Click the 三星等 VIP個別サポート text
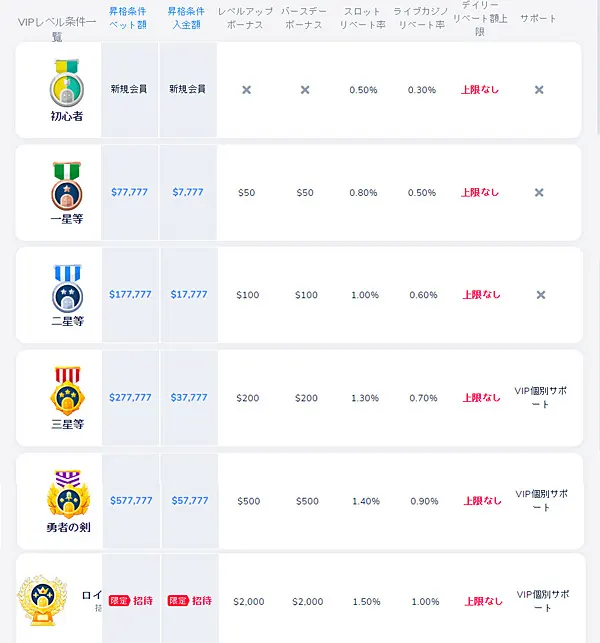This screenshot has width=600, height=643. pos(540,397)
